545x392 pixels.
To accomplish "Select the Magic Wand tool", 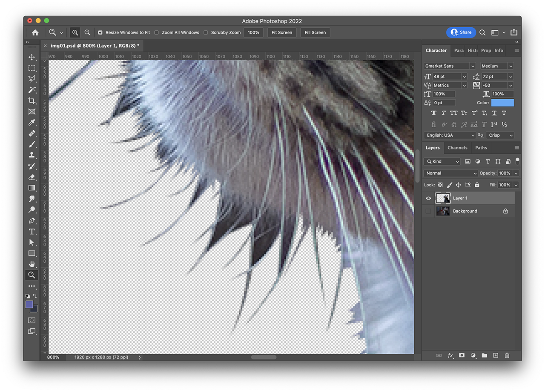I will click(32, 90).
